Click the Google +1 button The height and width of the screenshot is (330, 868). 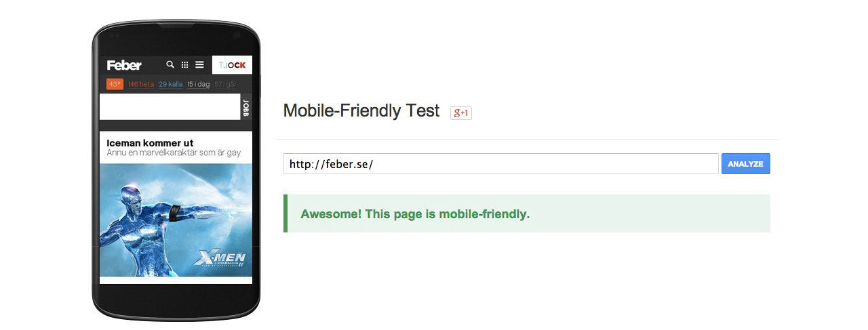tap(461, 112)
